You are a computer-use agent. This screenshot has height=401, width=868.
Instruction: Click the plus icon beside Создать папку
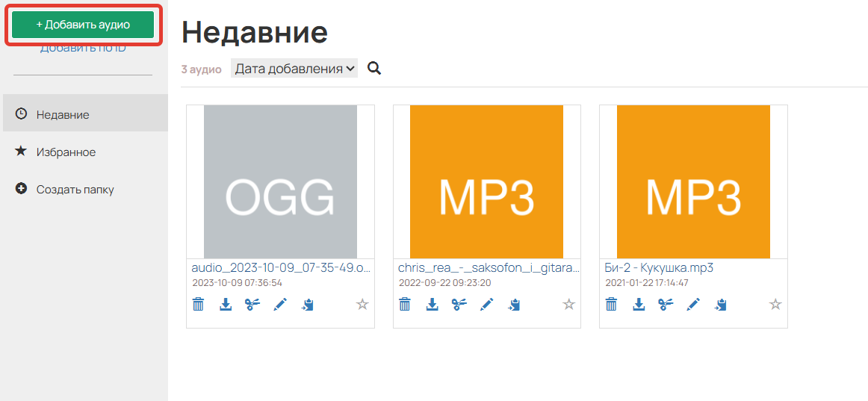[21, 189]
